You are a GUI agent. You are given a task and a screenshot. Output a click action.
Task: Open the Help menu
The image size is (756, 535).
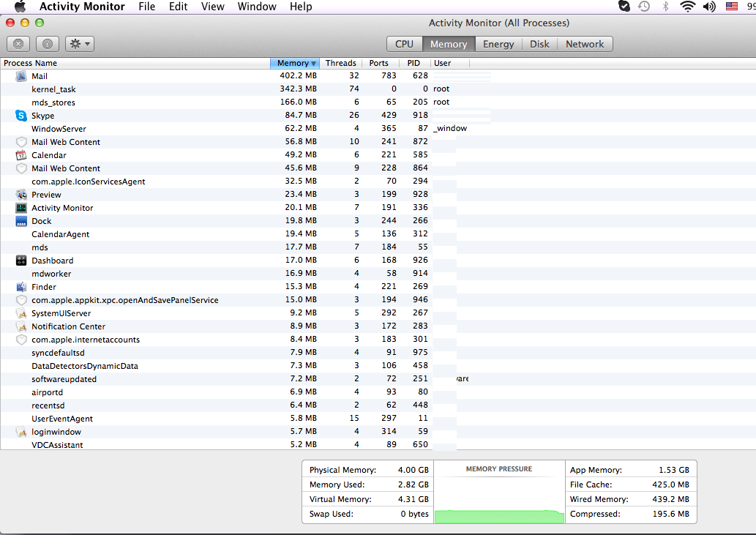[x=301, y=7]
